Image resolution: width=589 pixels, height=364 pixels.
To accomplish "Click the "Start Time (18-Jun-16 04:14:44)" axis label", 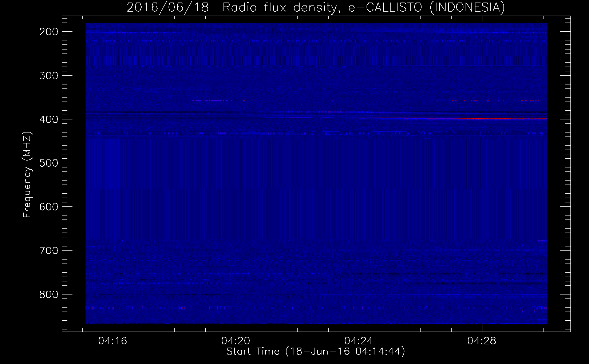I will coord(316,352).
